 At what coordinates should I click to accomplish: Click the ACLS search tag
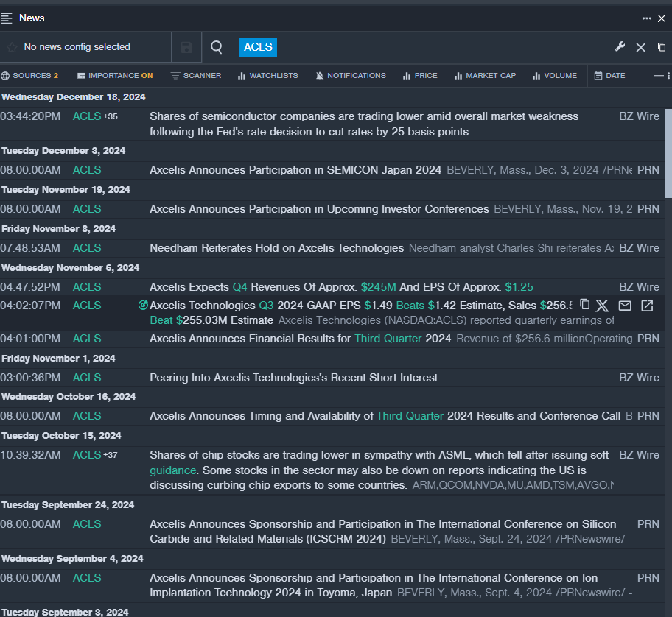click(x=257, y=47)
